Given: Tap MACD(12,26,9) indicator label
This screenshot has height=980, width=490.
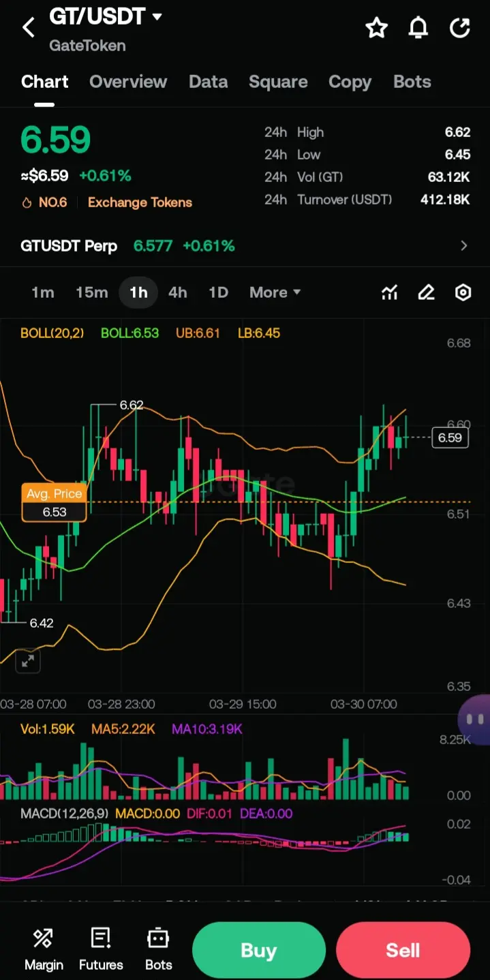Looking at the screenshot, I should [x=65, y=814].
